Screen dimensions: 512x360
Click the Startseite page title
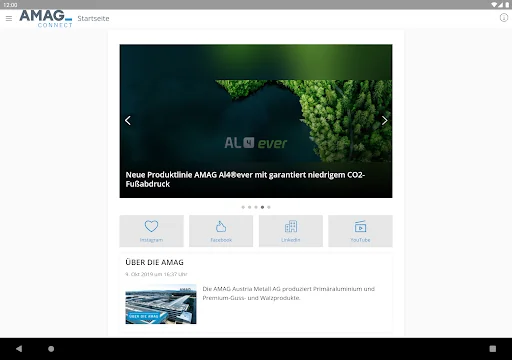click(x=93, y=19)
